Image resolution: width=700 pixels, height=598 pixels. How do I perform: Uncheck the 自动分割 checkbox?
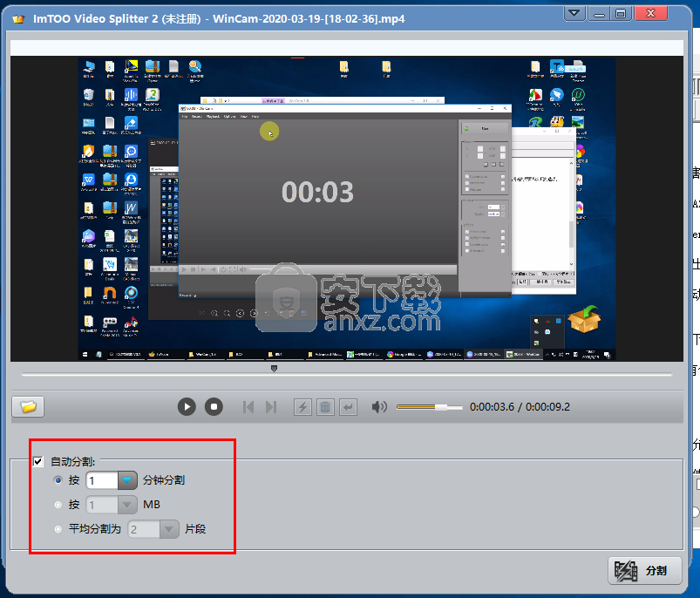click(x=38, y=461)
